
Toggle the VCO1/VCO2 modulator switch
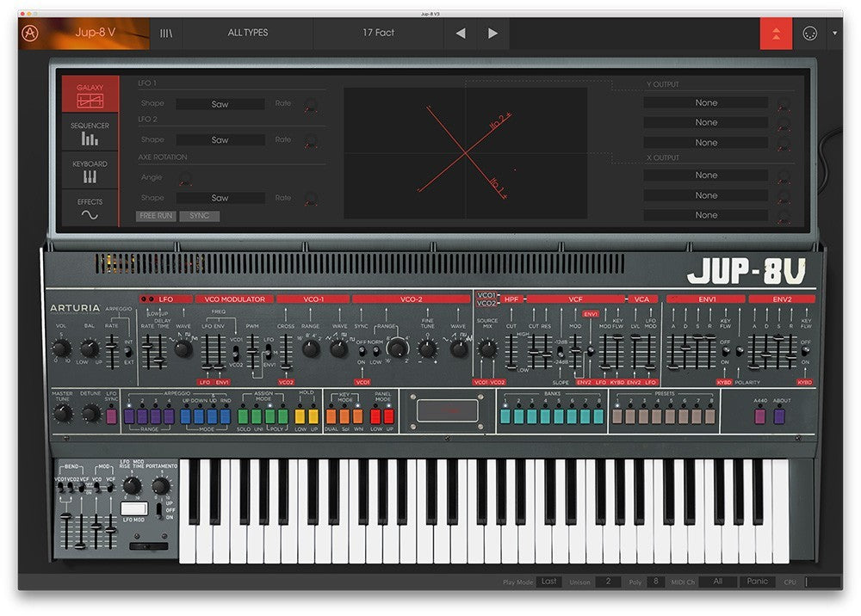(236, 352)
